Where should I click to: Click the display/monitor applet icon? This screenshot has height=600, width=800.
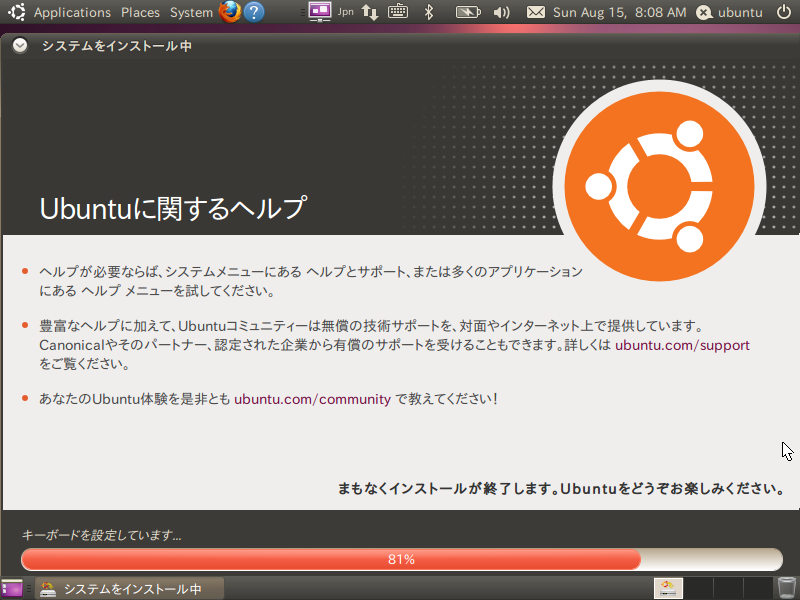pos(320,12)
